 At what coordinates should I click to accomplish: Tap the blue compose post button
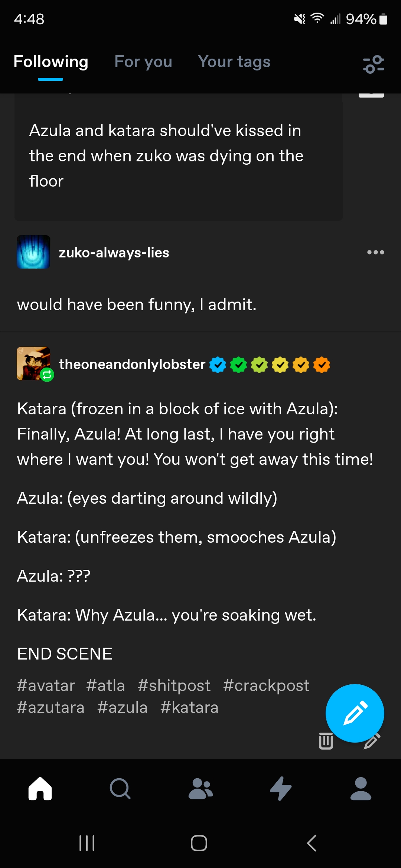point(355,713)
